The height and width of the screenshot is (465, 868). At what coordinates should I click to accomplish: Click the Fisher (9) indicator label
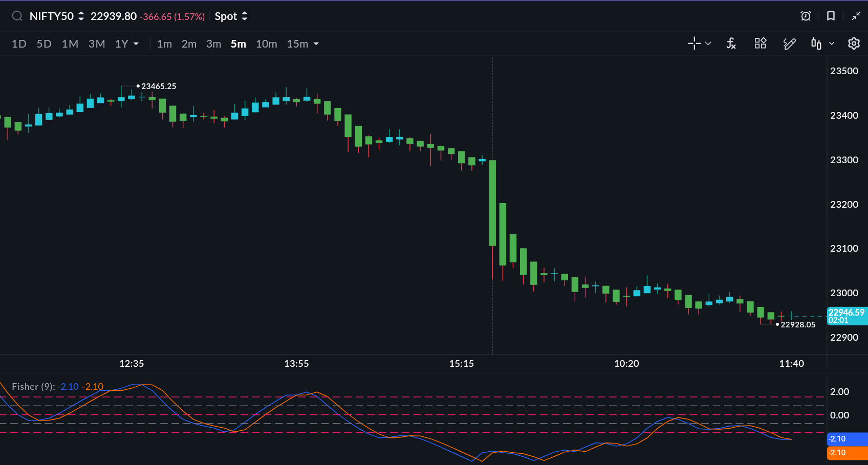pos(33,387)
